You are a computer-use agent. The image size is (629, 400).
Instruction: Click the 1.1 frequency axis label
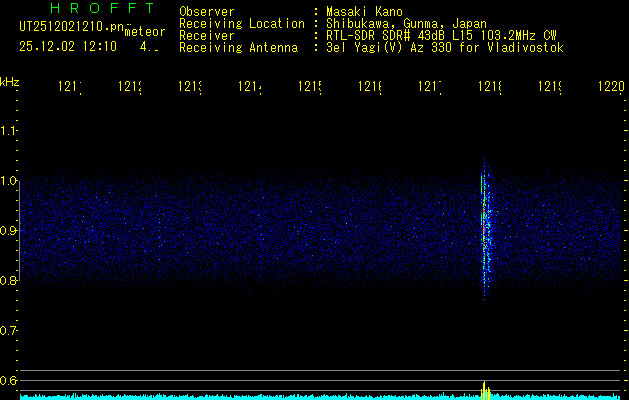[8, 131]
